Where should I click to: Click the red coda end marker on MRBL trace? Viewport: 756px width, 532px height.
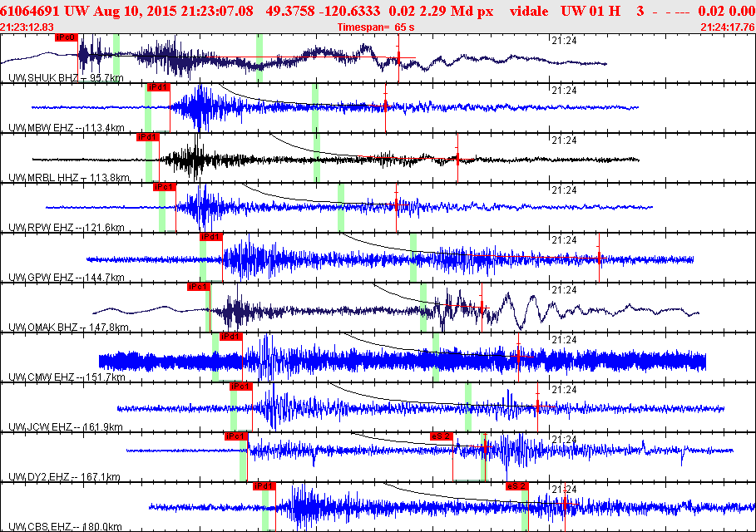[x=457, y=157]
